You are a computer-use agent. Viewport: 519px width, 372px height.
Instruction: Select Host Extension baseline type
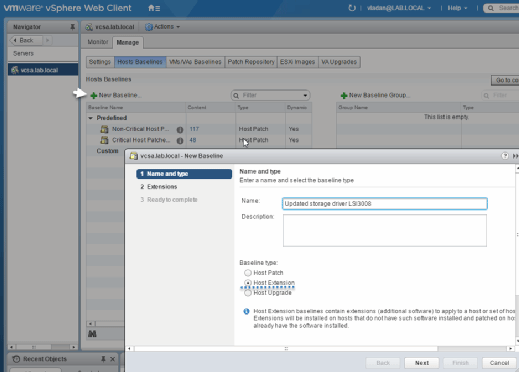(x=247, y=283)
